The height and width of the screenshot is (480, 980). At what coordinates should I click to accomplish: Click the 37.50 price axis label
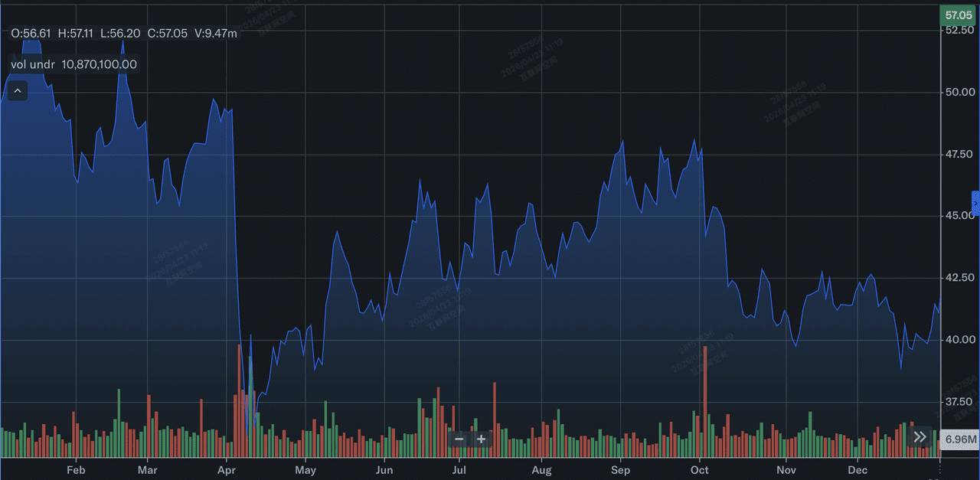coord(959,401)
